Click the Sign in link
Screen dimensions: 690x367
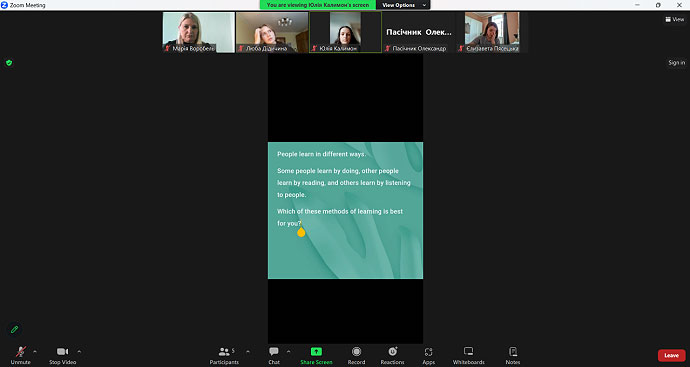tap(676, 62)
